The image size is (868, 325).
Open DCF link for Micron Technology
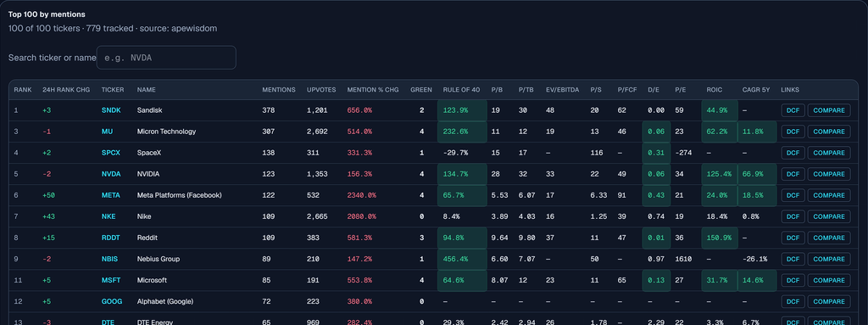tap(793, 132)
